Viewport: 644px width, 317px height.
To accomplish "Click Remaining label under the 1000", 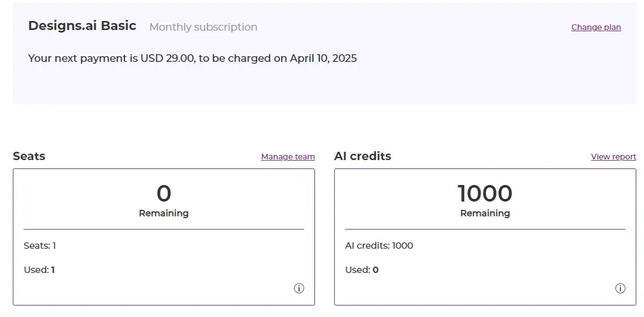I will 485,214.
